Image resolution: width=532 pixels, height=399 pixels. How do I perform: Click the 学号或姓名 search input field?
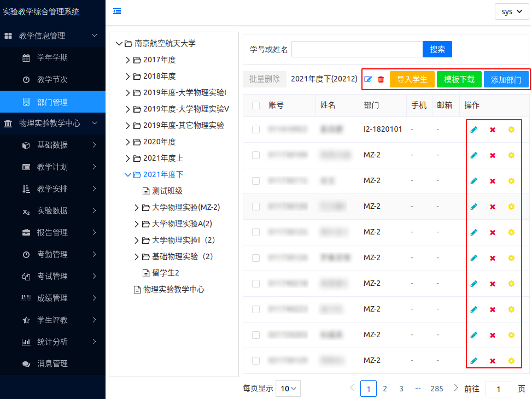[356, 49]
